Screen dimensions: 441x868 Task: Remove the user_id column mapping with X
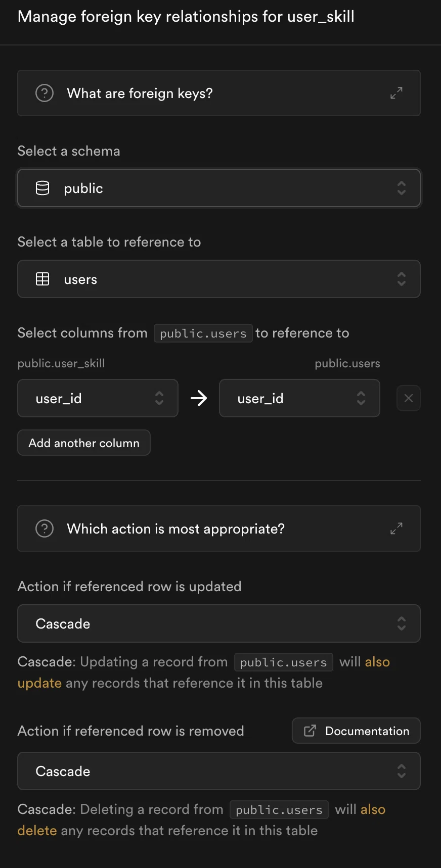[x=409, y=398]
